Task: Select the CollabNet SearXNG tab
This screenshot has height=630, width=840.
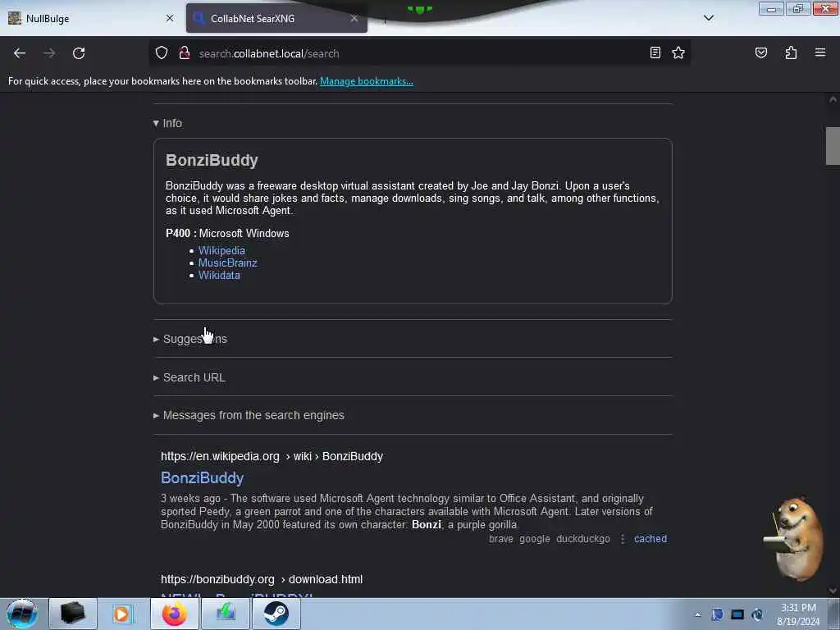Action: pos(276,18)
